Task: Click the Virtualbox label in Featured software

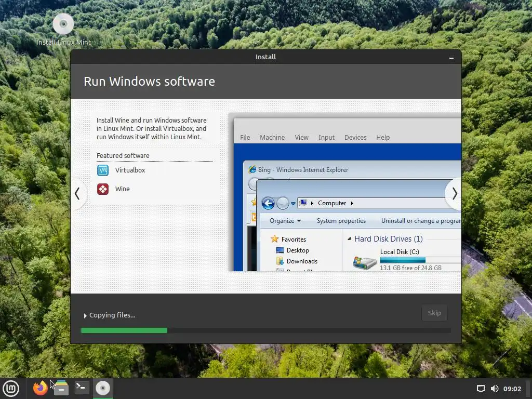Action: coord(130,170)
